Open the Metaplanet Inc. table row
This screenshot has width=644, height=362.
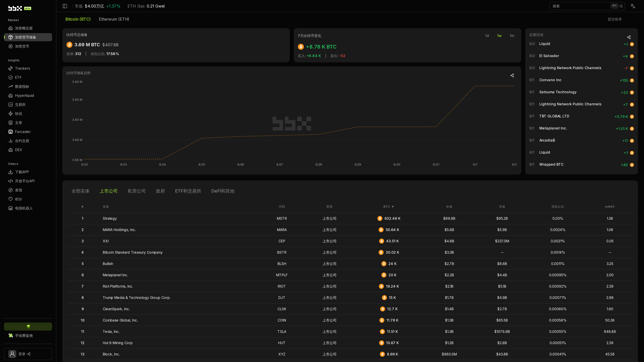pos(350,275)
